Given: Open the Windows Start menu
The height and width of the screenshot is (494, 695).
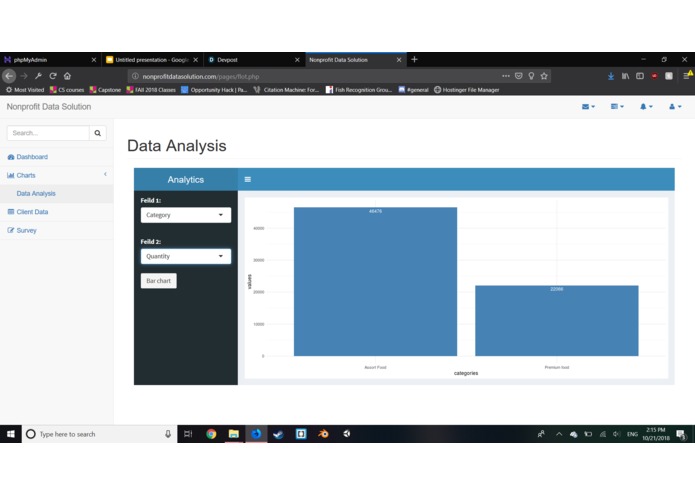Looking at the screenshot, I should 11,434.
